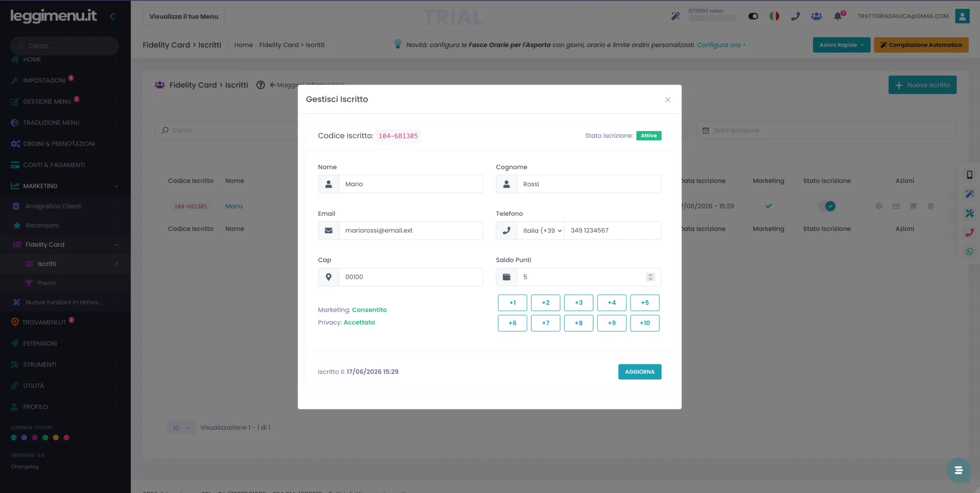This screenshot has height=493, width=980.
Task: Click the magic wand icon in header
Action: 675,16
